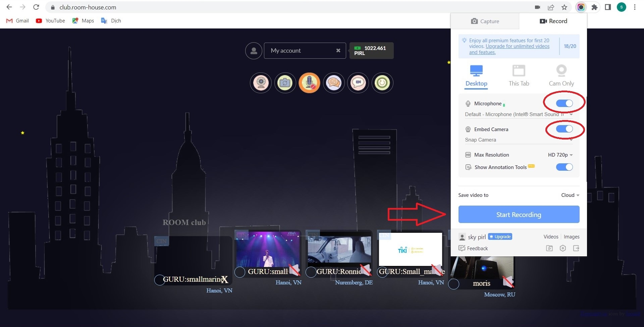Switch to the Capture tab
644x327 pixels.
(x=485, y=21)
